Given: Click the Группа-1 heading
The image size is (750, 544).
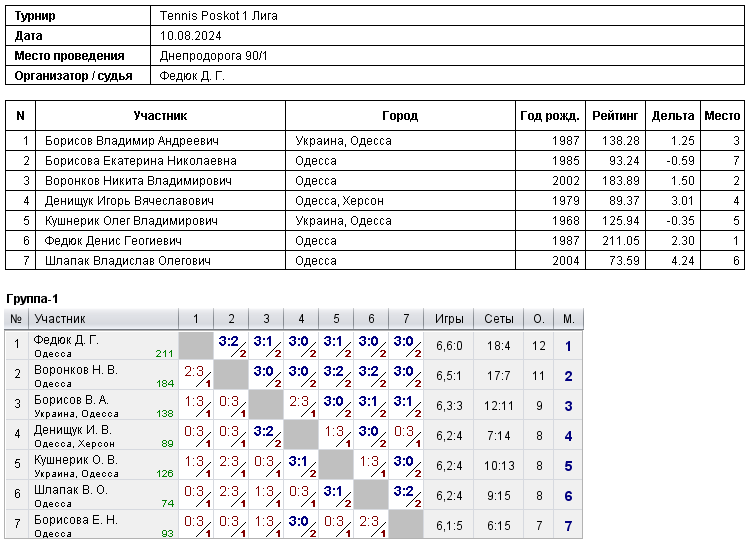Looking at the screenshot, I should coord(32,299).
